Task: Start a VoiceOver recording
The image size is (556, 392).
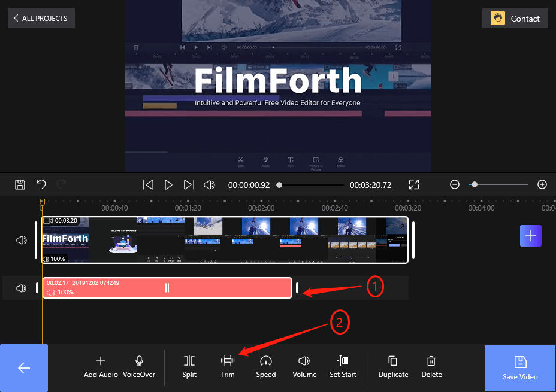Action: click(x=139, y=367)
